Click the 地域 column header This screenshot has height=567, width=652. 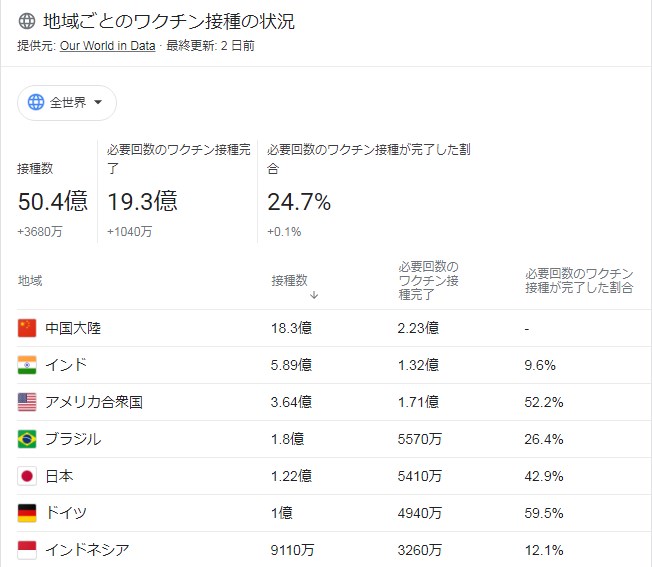pos(30,281)
